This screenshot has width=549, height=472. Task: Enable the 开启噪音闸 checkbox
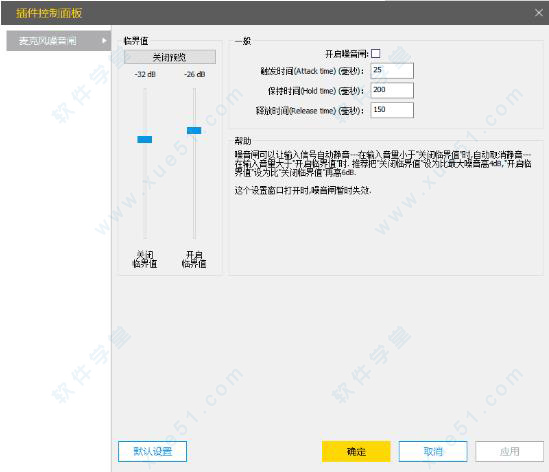[x=375, y=54]
